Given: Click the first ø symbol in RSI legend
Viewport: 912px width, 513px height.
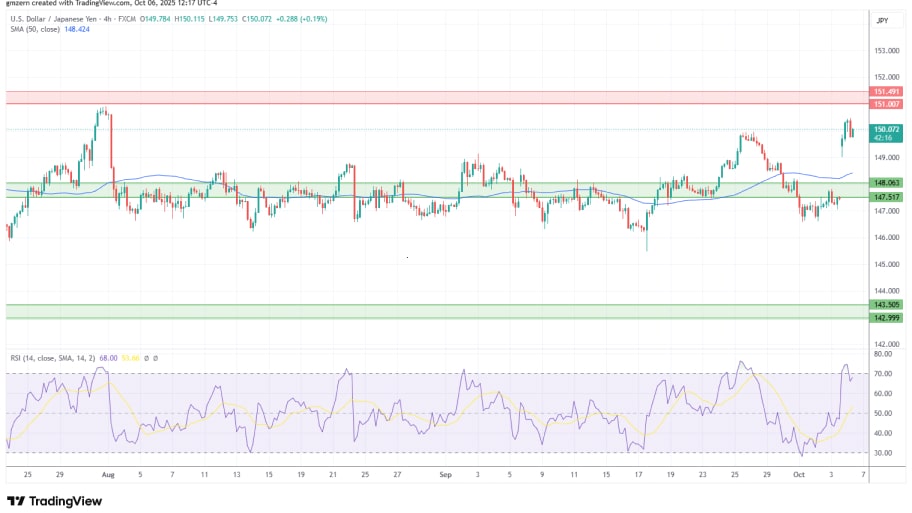Looking at the screenshot, I should tap(146, 358).
